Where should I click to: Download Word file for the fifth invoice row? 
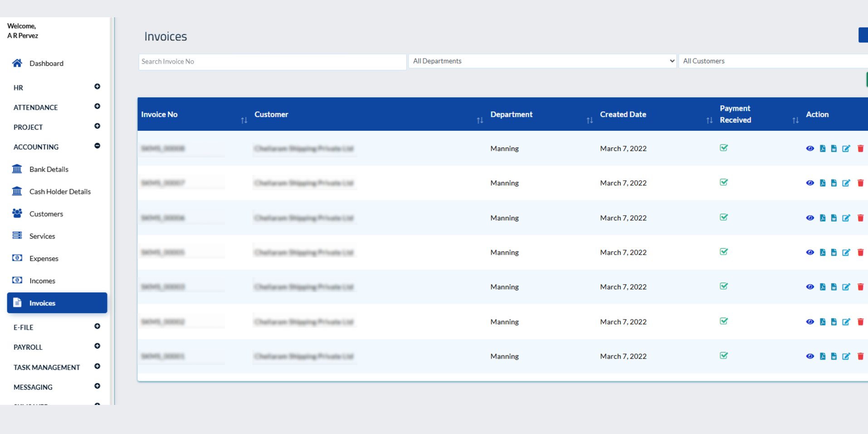point(834,287)
